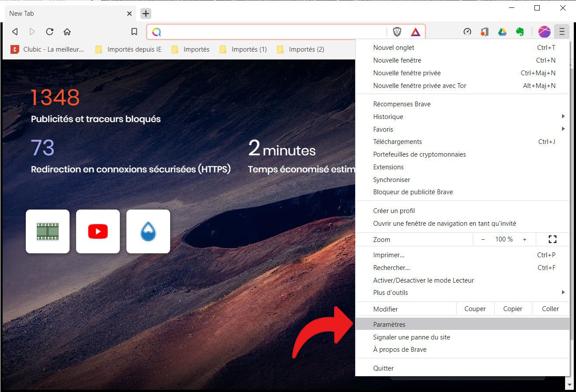Image resolution: width=576 pixels, height=392 pixels.
Task: Select Signaler une panne du site
Action: click(463, 337)
